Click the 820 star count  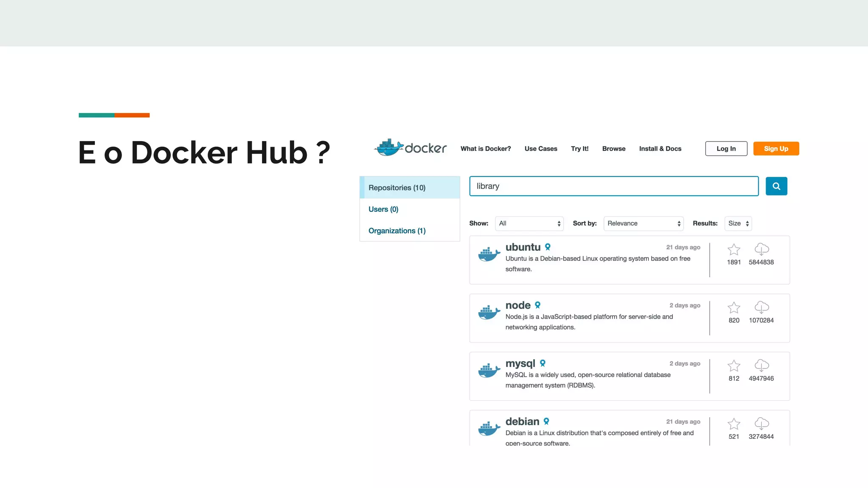734,320
